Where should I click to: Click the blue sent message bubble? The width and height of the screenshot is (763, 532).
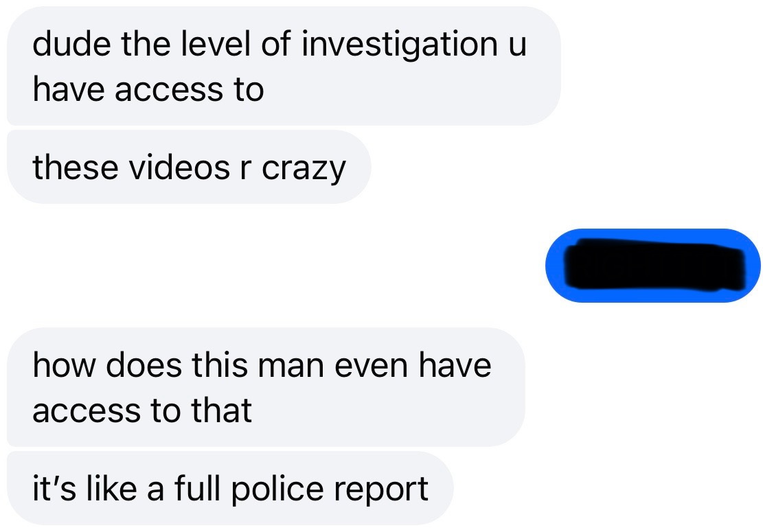(x=652, y=266)
